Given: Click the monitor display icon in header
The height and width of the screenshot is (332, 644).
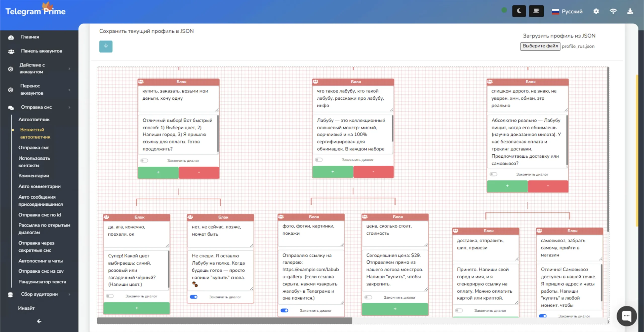Looking at the screenshot, I should [536, 11].
